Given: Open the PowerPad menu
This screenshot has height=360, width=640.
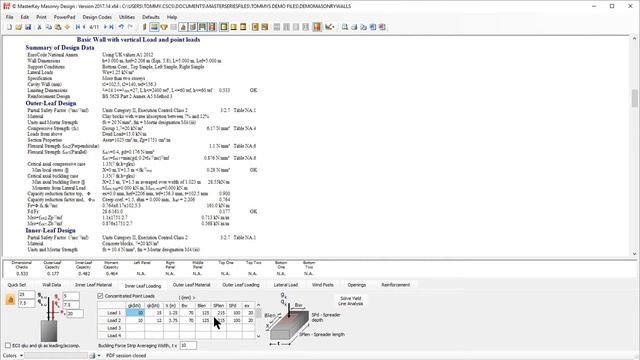Looking at the screenshot, I should (x=64, y=17).
